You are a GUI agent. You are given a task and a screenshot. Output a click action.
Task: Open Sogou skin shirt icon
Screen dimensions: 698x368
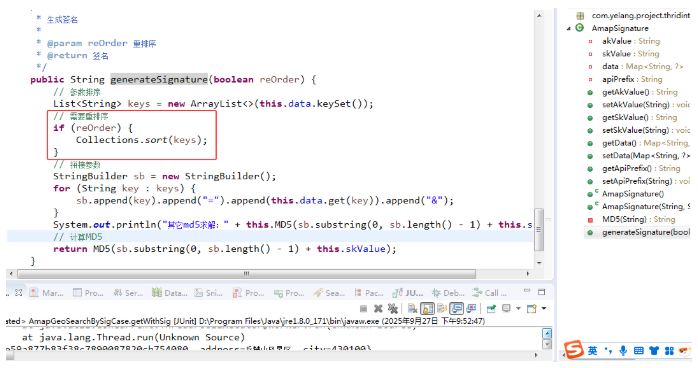(x=654, y=351)
